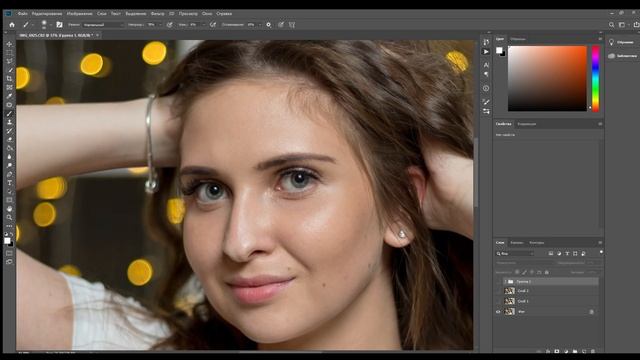Expand the Группа 1 group arrow
Screen dimensions: 640x360
[505, 282]
